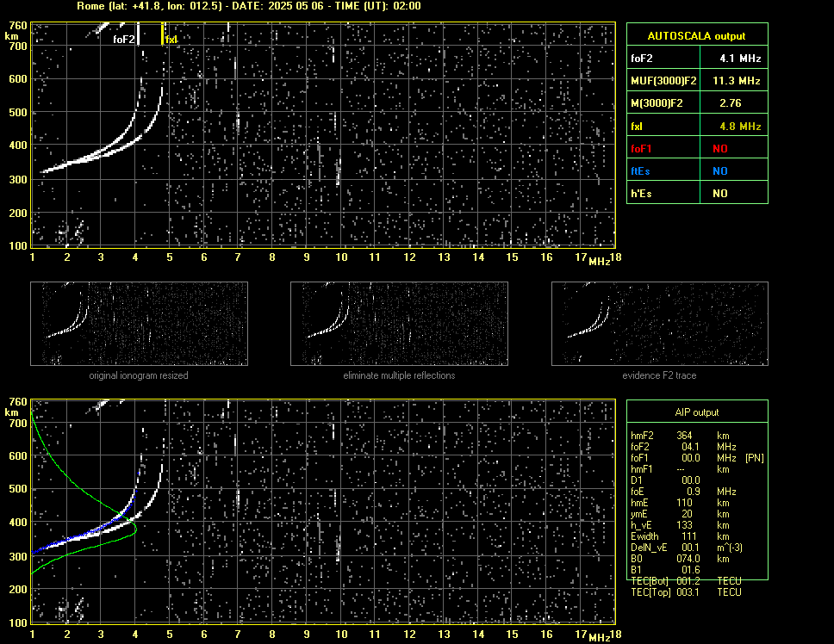
Task: Click the foF2 value '4.1 MHz' cell
Action: coord(734,58)
